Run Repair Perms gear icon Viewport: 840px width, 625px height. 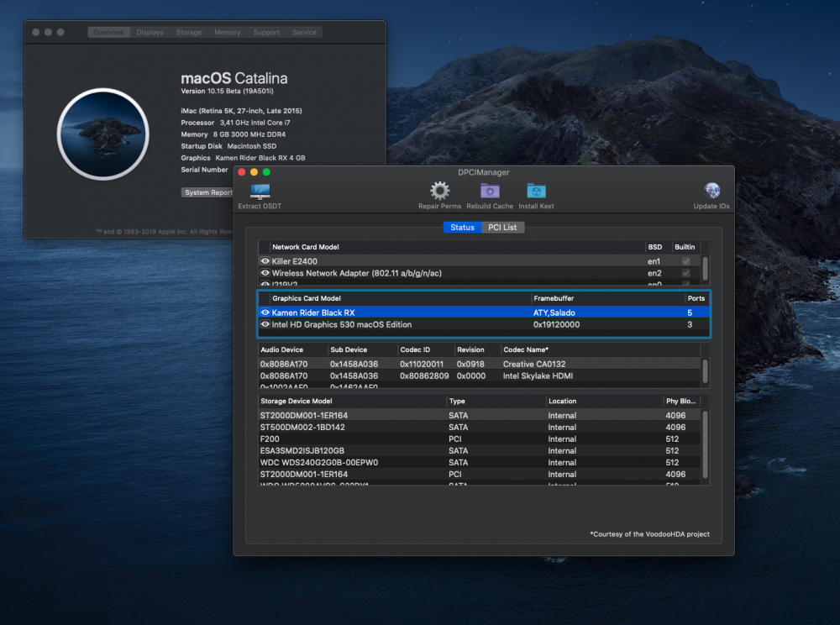pos(439,191)
